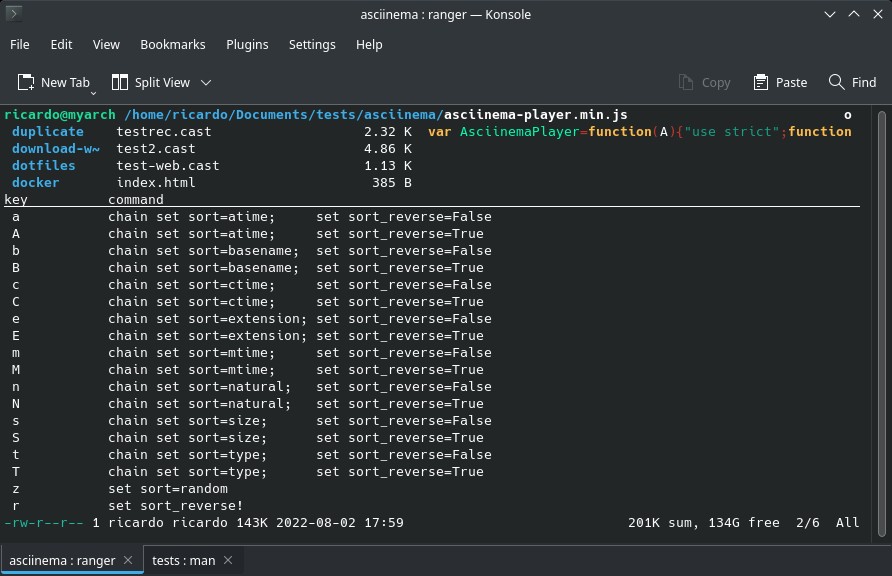
Task: Click the 'command' column header
Action: point(135,200)
